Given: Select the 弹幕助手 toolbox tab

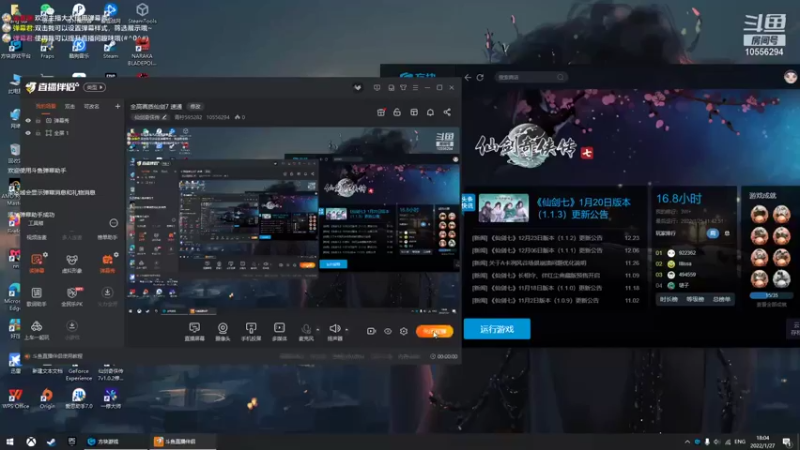Looking at the screenshot, I should (x=107, y=237).
